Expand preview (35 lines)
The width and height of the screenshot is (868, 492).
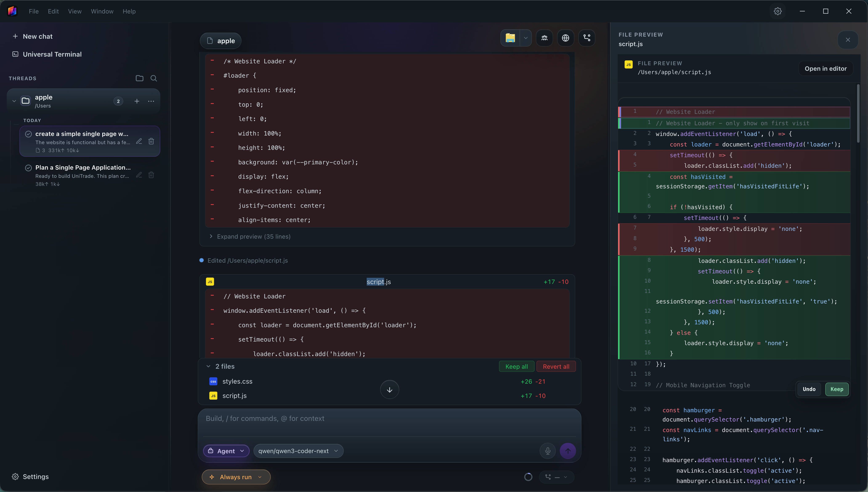(250, 237)
